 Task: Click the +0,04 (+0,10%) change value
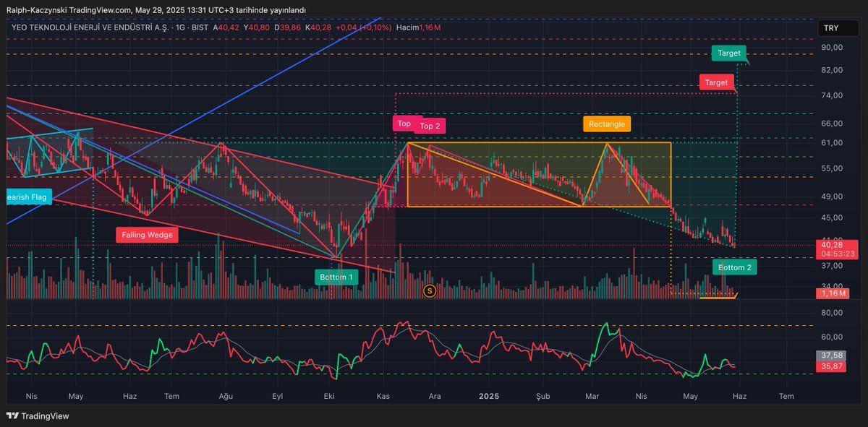point(365,27)
